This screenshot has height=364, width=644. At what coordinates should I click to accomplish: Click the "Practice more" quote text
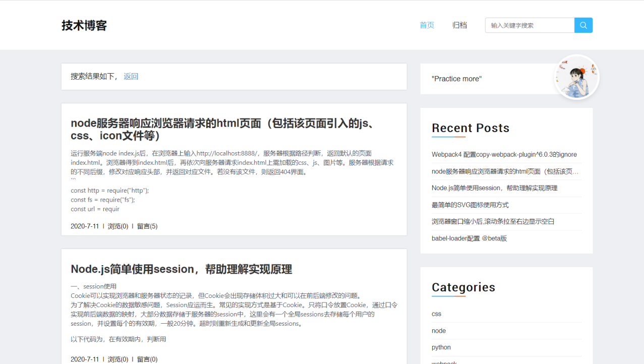point(456,79)
